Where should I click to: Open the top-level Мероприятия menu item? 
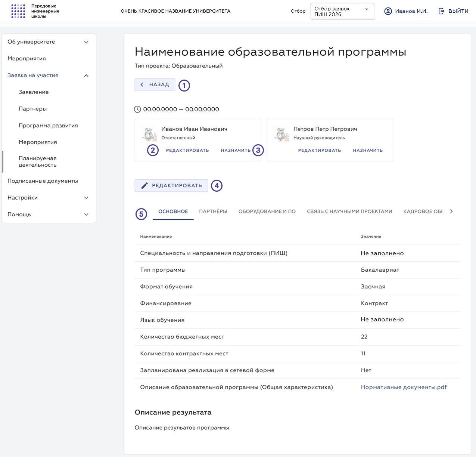click(x=27, y=59)
